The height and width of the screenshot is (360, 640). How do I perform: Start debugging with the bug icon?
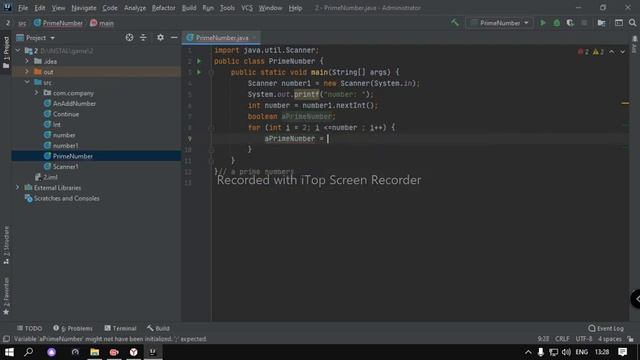click(x=556, y=23)
